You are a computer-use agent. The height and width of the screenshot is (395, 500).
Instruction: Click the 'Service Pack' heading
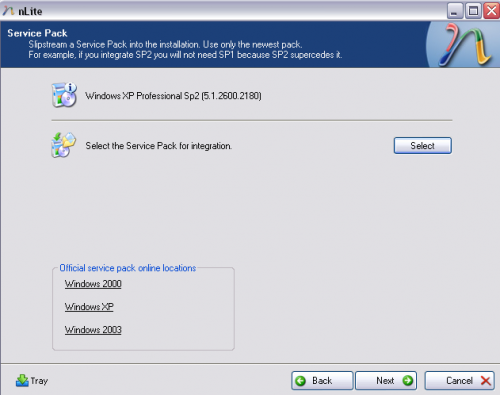point(37,33)
